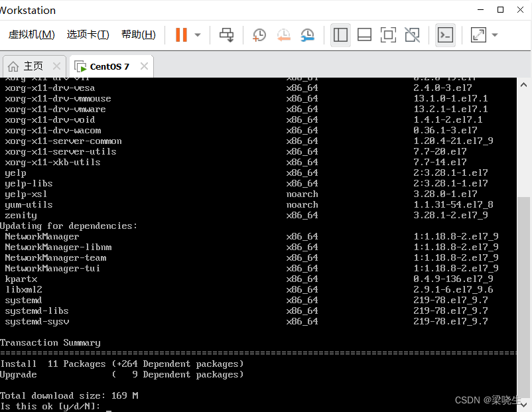This screenshot has height=412, width=532.
Task: Switch to the CentOS 7 tab
Action: point(111,66)
